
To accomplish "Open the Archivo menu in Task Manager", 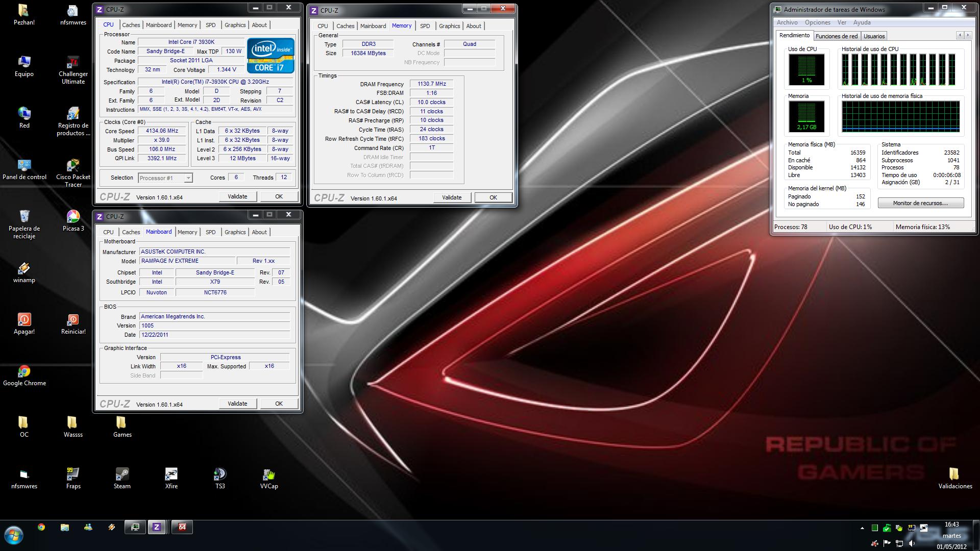I will (787, 22).
